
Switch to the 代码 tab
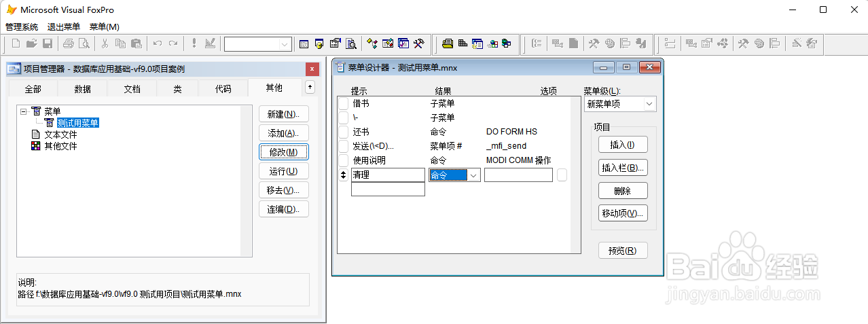coord(223,89)
